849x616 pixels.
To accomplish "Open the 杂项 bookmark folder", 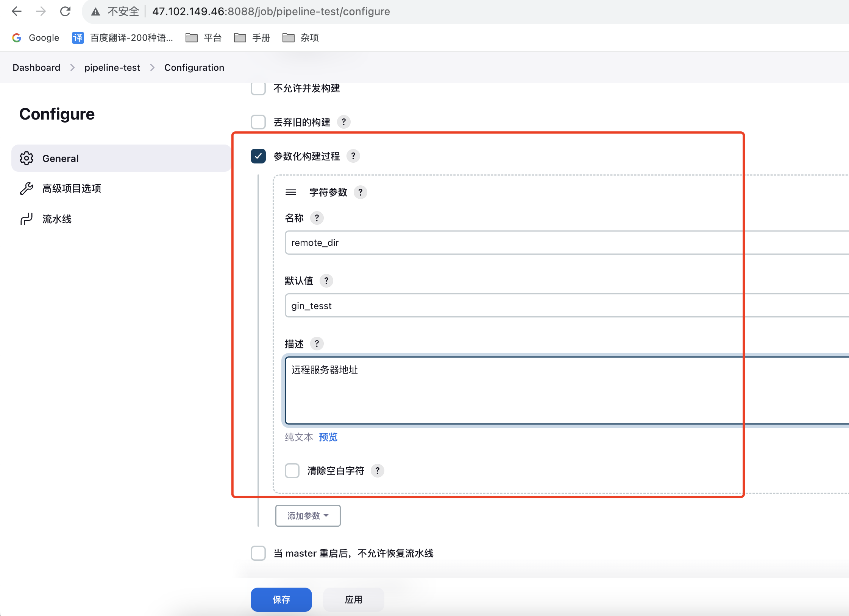I will (301, 37).
